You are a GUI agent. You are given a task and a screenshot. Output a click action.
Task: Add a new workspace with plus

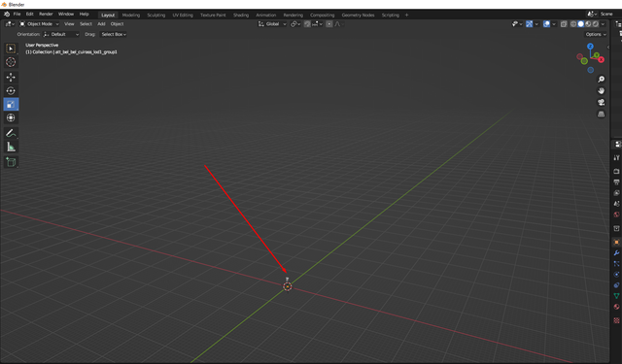406,16
